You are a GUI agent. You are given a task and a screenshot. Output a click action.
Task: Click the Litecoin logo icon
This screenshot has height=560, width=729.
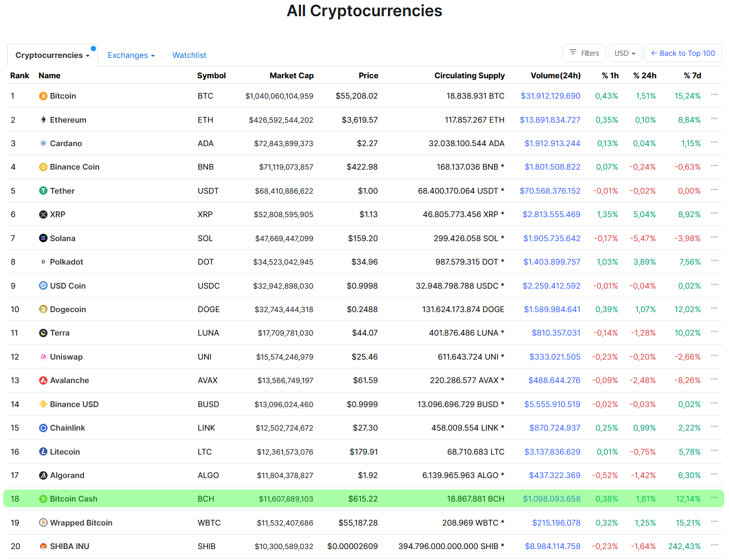pyautogui.click(x=43, y=452)
